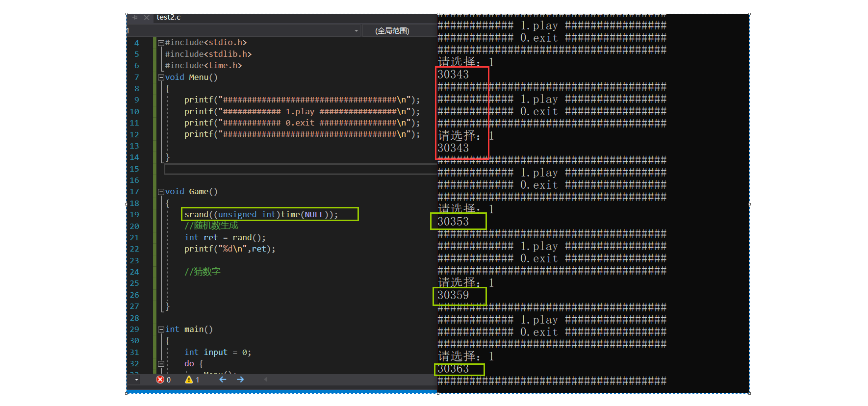Collapse the #include block on line 4
The height and width of the screenshot is (406, 868).
161,43
